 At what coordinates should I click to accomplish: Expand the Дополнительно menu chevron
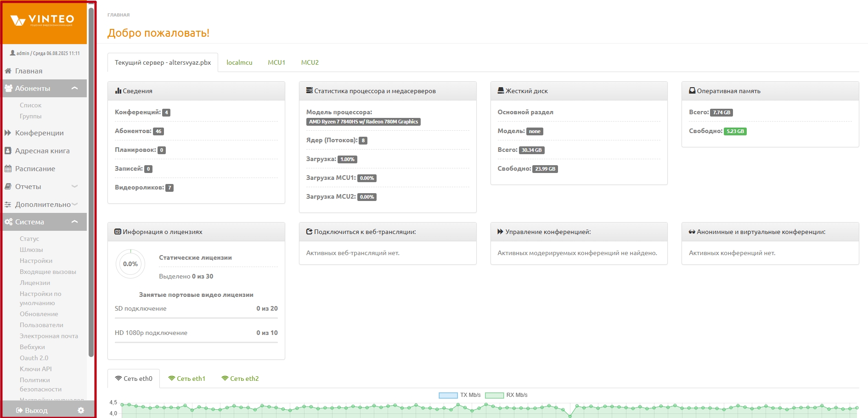click(x=75, y=205)
